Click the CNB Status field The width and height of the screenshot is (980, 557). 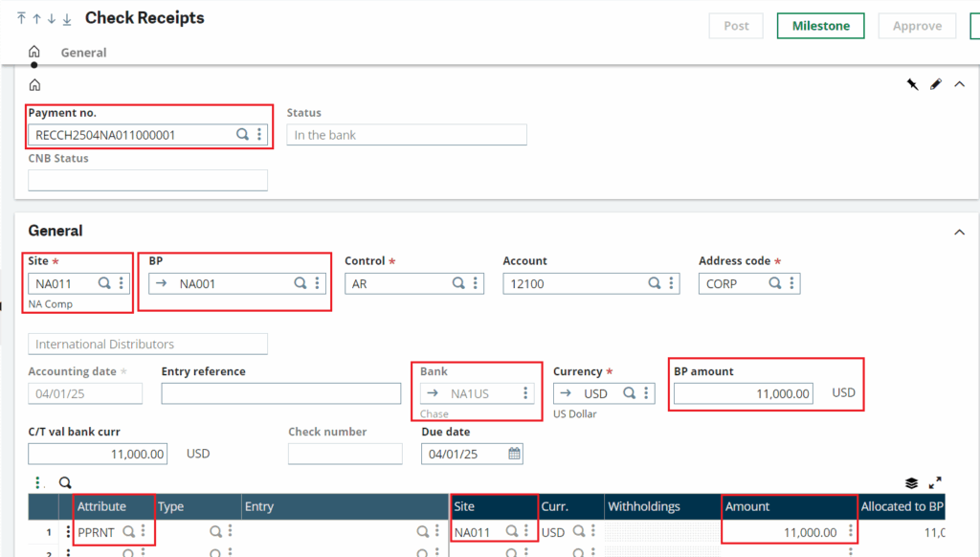[x=147, y=180]
